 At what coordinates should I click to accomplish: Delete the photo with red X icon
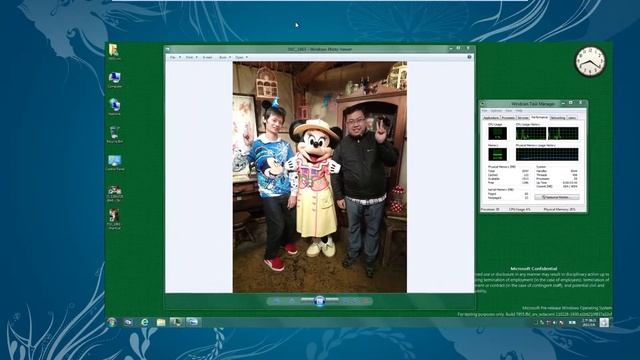tap(366, 301)
